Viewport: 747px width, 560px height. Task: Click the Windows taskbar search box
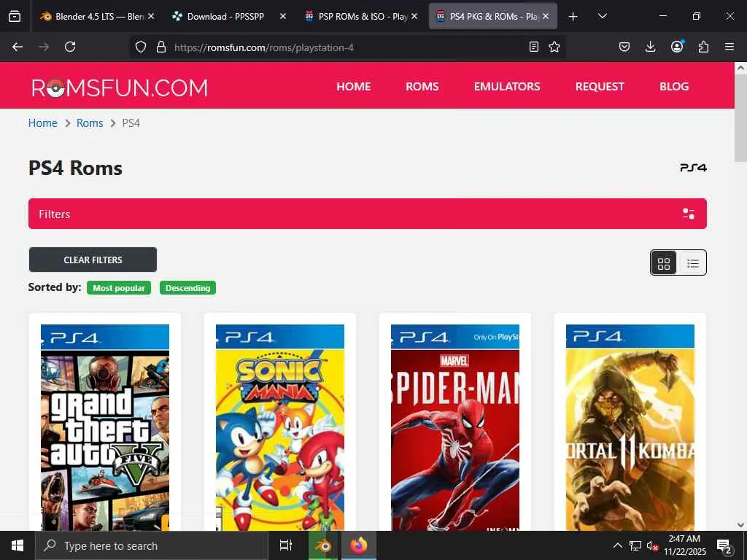coord(152,545)
